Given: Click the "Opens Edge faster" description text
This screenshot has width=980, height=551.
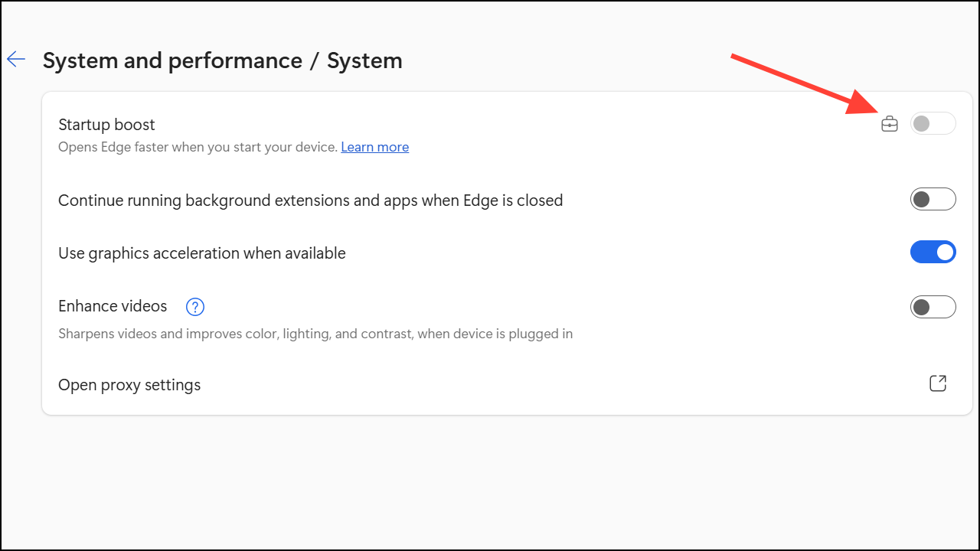Looking at the screenshot, I should pyautogui.click(x=198, y=147).
